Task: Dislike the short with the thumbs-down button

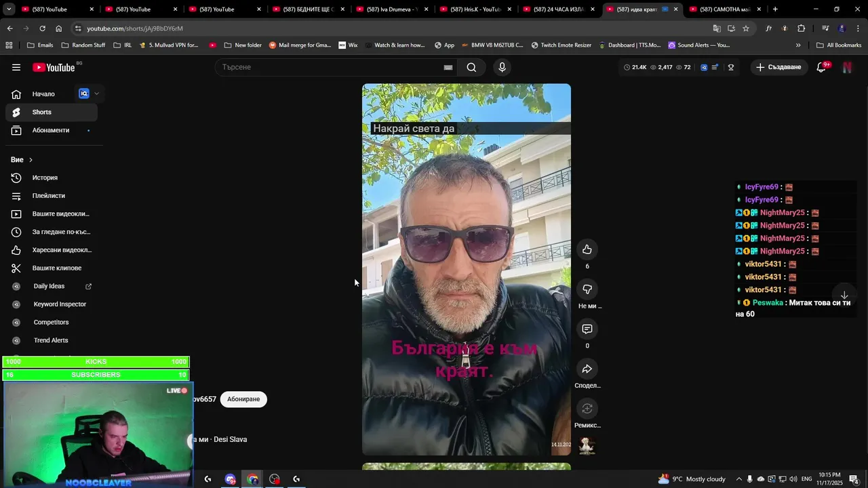Action: pyautogui.click(x=587, y=289)
